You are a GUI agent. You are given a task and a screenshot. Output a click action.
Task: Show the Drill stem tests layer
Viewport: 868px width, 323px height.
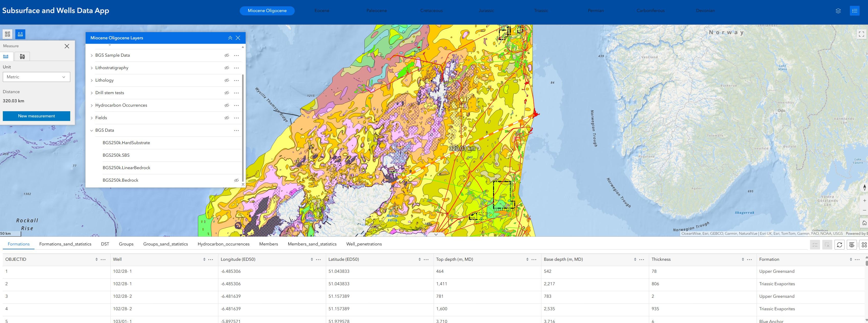pyautogui.click(x=227, y=93)
